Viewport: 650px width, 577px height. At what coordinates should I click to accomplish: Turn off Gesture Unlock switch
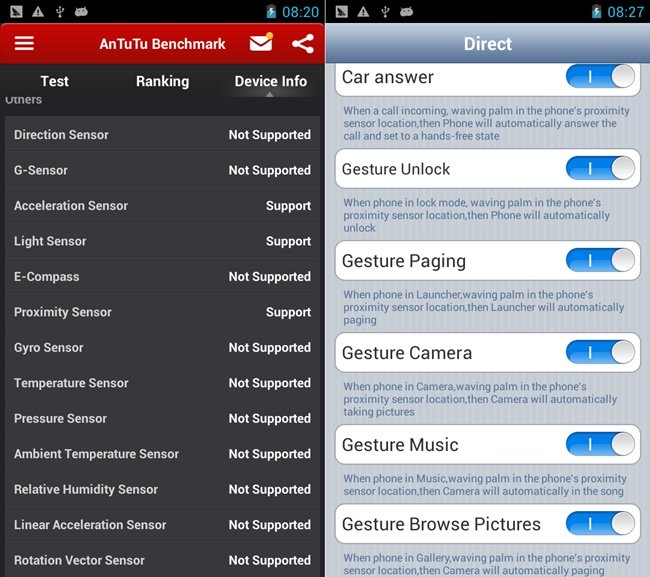600,169
